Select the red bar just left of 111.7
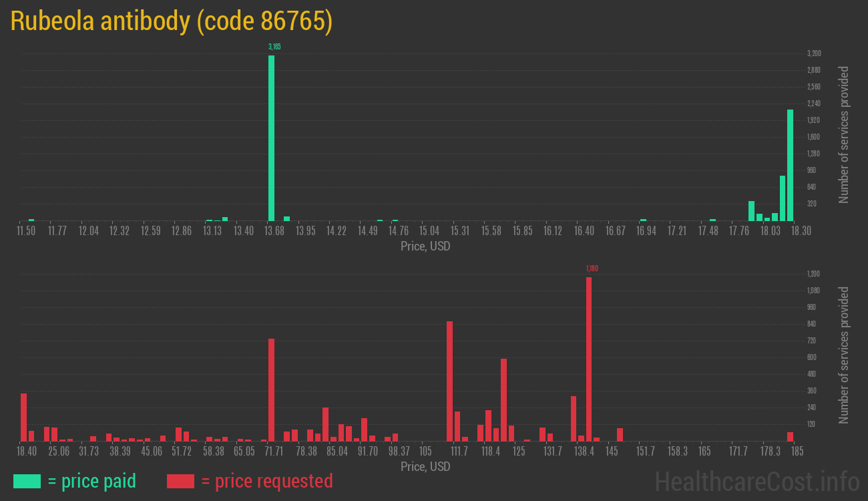 [x=450, y=381]
